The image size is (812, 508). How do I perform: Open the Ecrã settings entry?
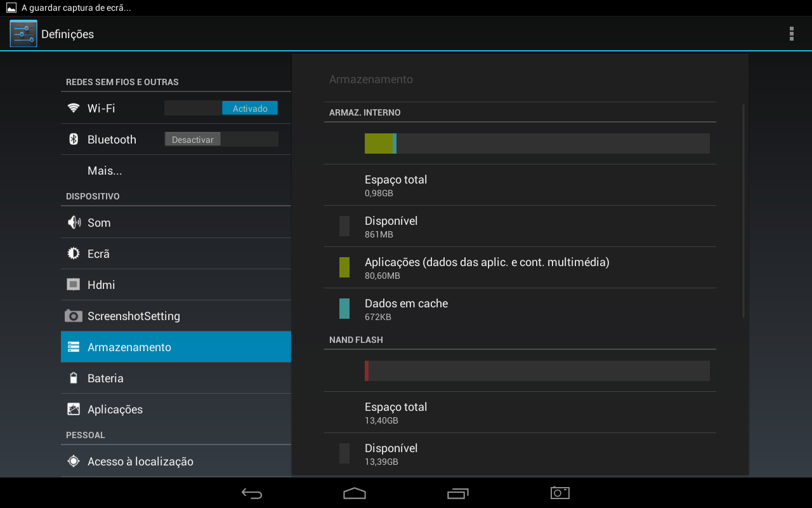point(176,253)
